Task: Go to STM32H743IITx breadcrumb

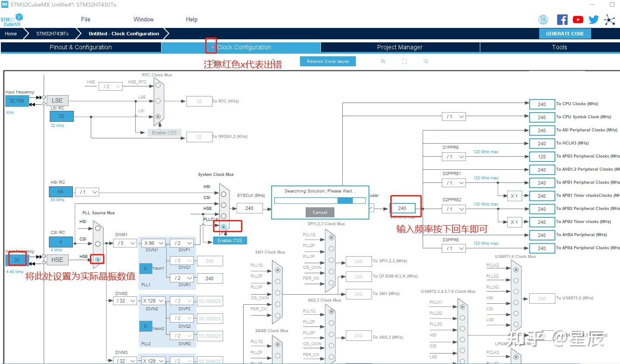Action: 52,34
